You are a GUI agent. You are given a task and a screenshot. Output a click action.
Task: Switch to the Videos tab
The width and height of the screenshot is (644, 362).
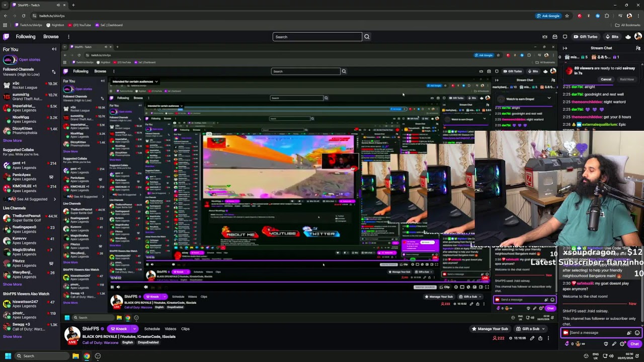coord(171,329)
